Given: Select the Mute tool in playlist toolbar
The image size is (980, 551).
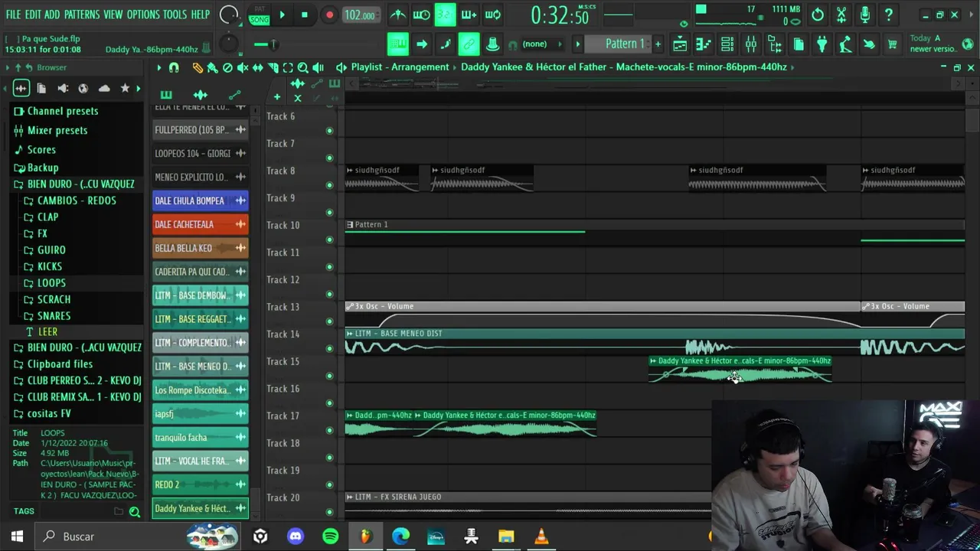Looking at the screenshot, I should click(243, 67).
